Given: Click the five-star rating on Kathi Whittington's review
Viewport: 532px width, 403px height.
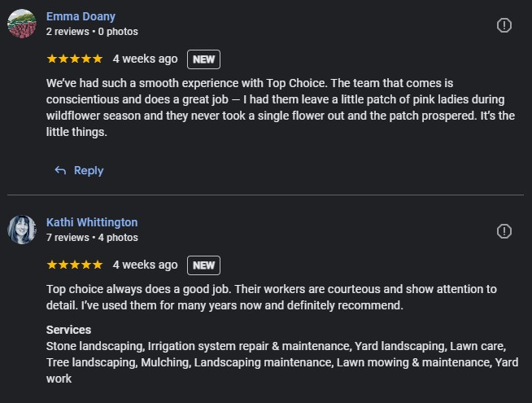Looking at the screenshot, I should [75, 265].
